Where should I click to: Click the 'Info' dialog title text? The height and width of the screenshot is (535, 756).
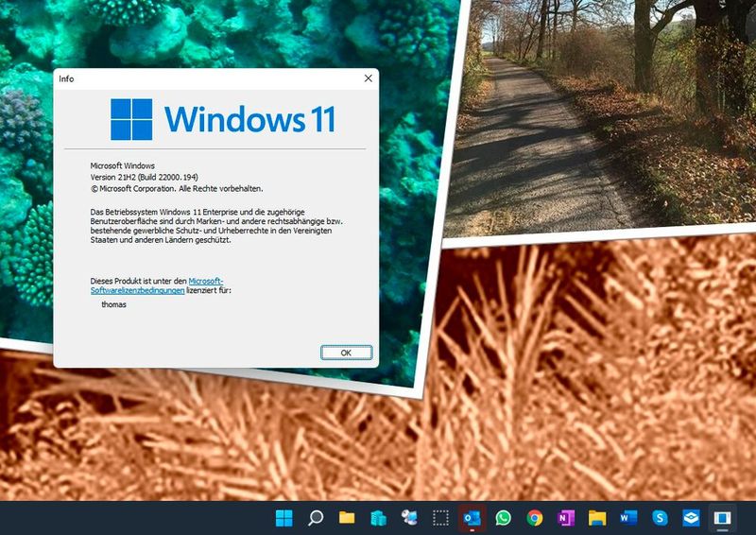coord(66,78)
